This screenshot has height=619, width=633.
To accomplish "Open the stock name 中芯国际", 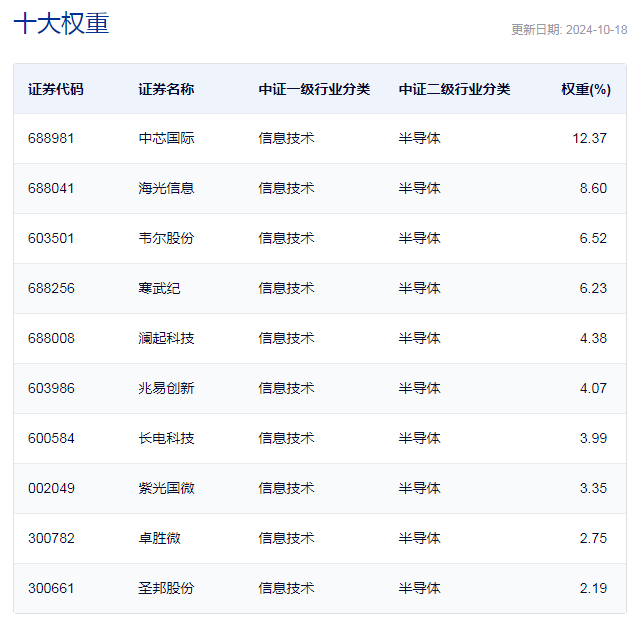I will point(166,138).
